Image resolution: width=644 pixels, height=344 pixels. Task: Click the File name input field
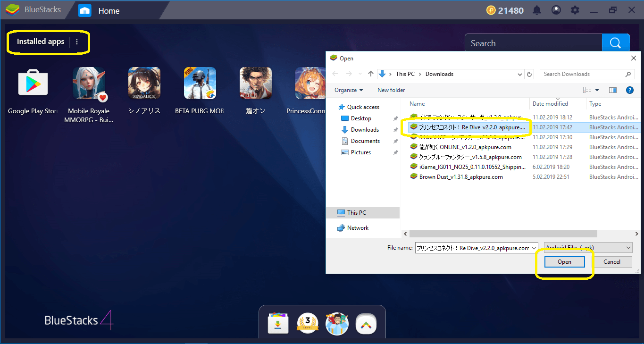point(477,248)
